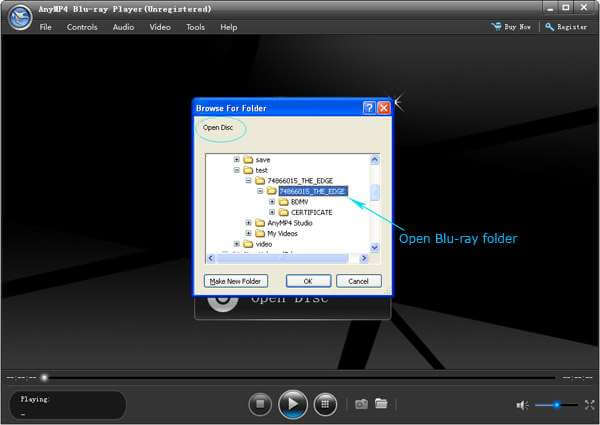Click the Register key link
This screenshot has width=600, height=425.
point(566,27)
